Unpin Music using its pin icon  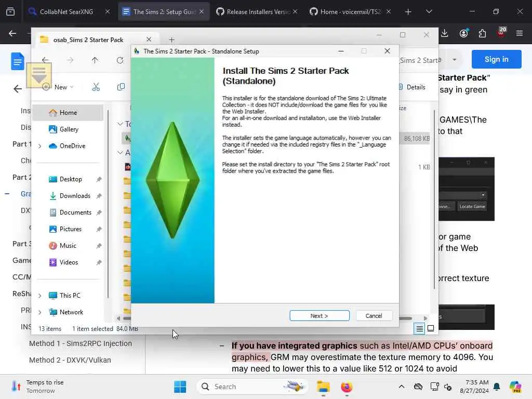pos(99,246)
